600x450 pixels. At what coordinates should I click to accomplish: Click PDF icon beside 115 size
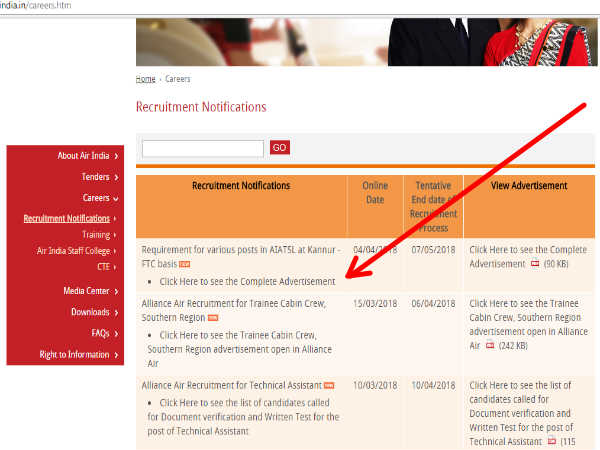tap(551, 441)
